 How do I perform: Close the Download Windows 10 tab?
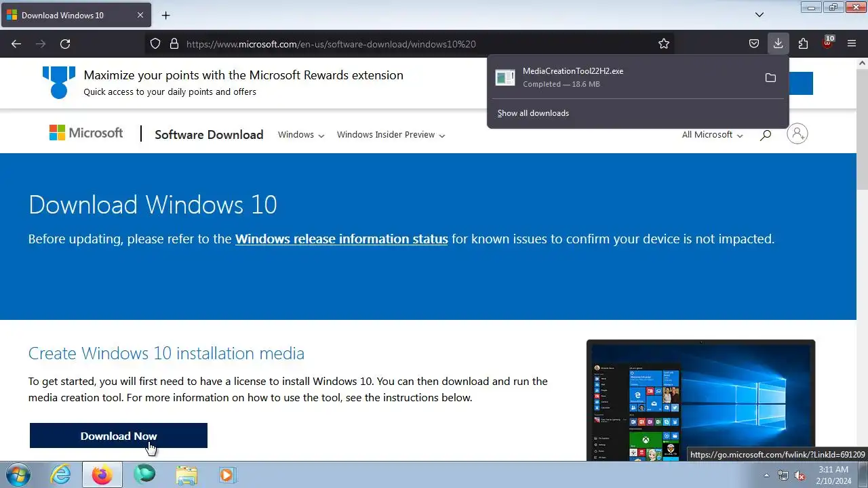pos(140,15)
